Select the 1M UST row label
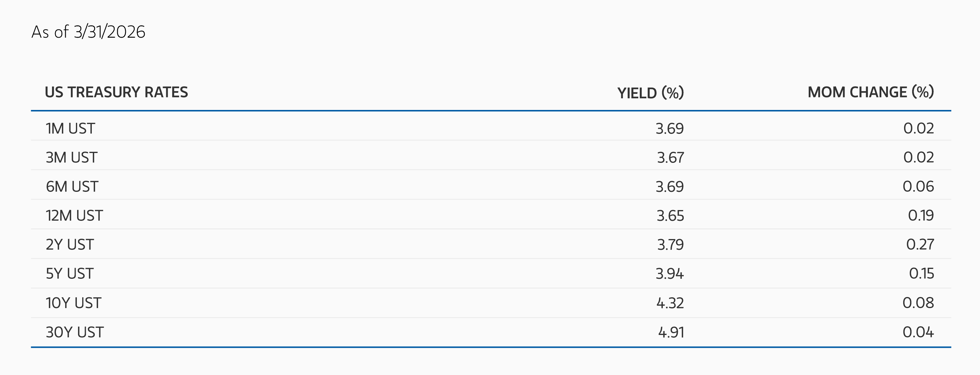 (x=70, y=128)
